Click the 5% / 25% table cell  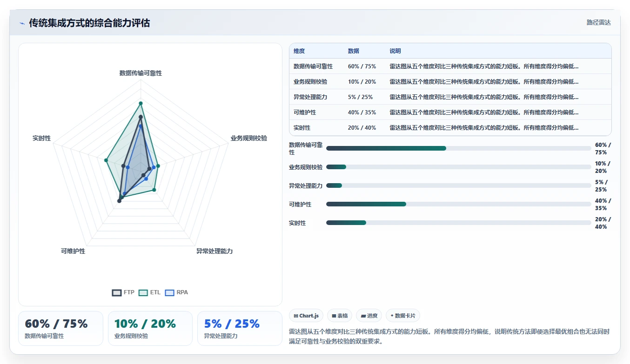[x=360, y=97]
